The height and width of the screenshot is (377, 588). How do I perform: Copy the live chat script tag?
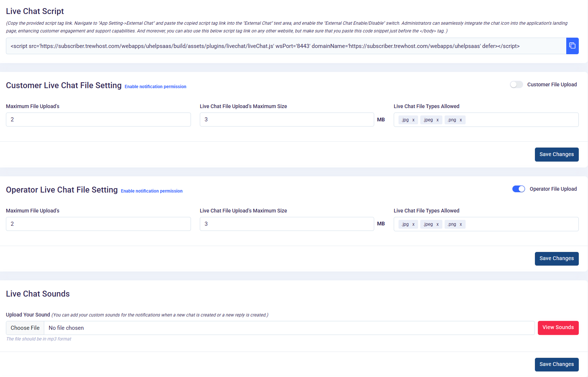click(572, 46)
